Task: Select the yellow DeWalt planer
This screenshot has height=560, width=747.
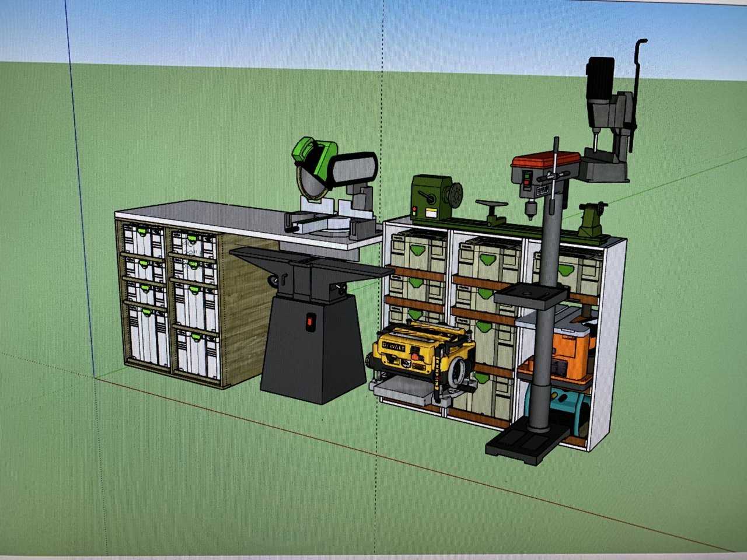Action: 421,362
